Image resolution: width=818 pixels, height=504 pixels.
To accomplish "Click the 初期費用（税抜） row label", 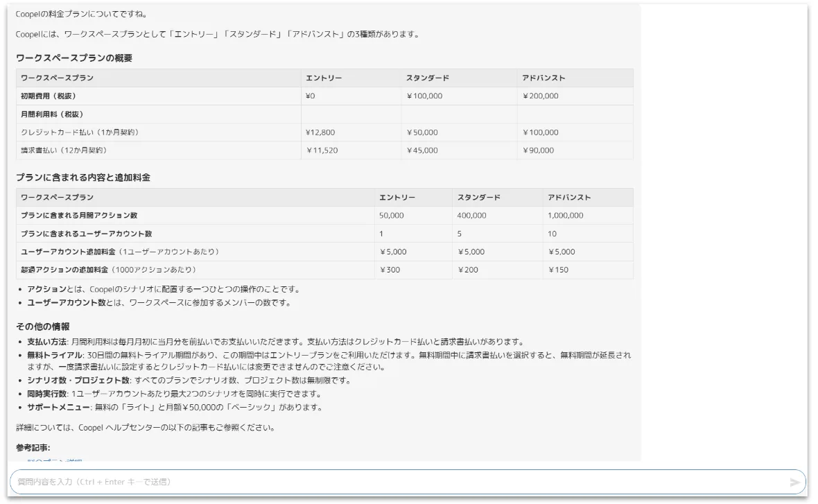I will [x=49, y=96].
